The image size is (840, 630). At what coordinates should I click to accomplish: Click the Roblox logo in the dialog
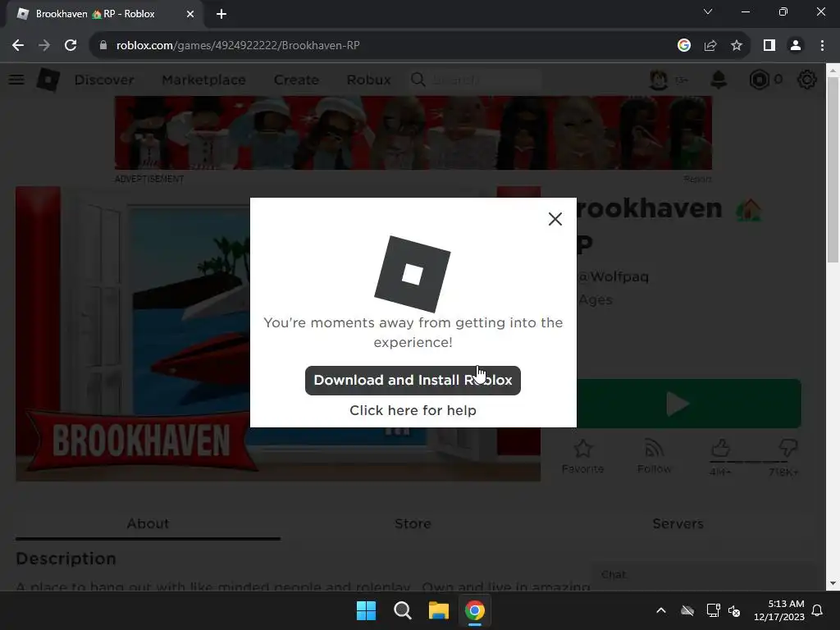(413, 274)
